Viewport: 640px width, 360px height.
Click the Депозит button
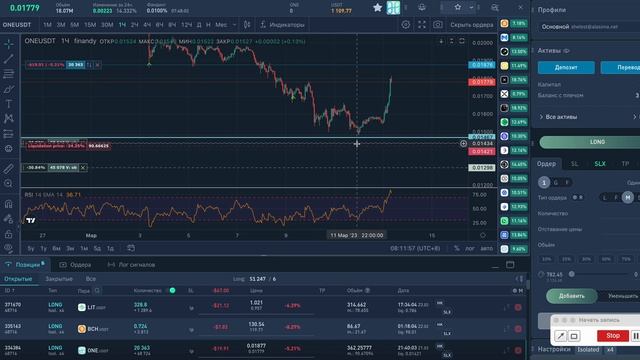pyautogui.click(x=566, y=67)
